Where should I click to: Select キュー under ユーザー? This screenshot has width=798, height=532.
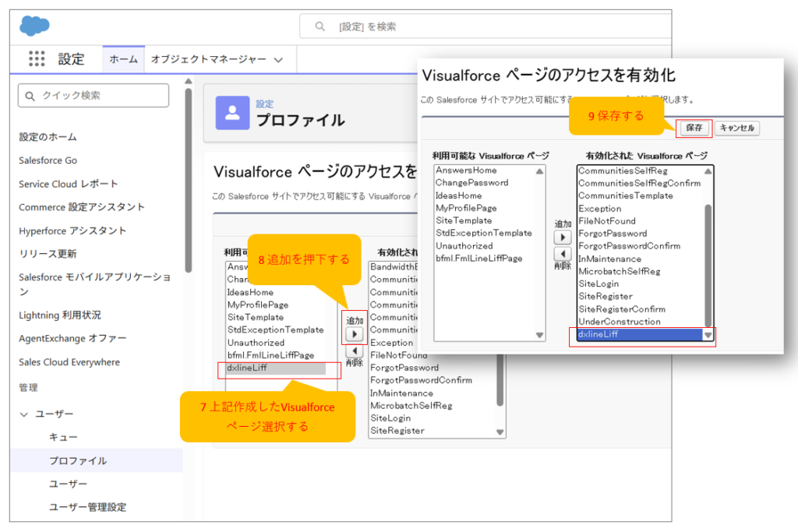pos(63,437)
